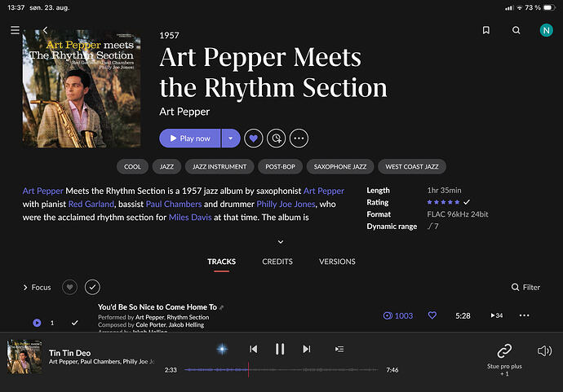Viewport: 563px width, 392px height.
Task: Open Philly Joe Jones artist link
Action: (286, 204)
